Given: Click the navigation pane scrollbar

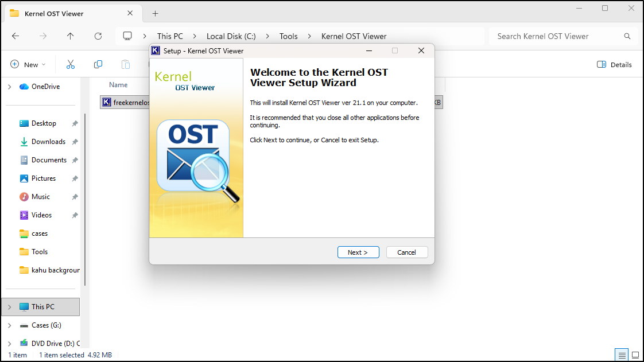Looking at the screenshot, I should pos(85,199).
